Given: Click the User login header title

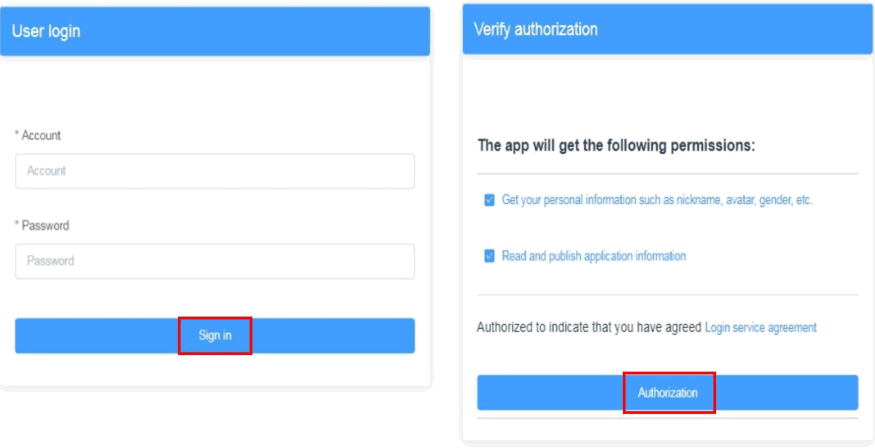Looking at the screenshot, I should click(46, 31).
